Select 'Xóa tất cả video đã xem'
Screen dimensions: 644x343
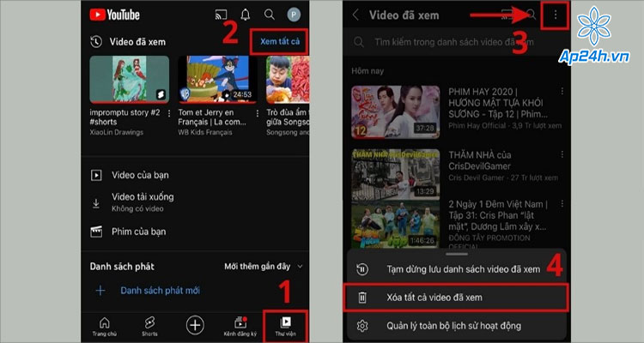[456, 297]
